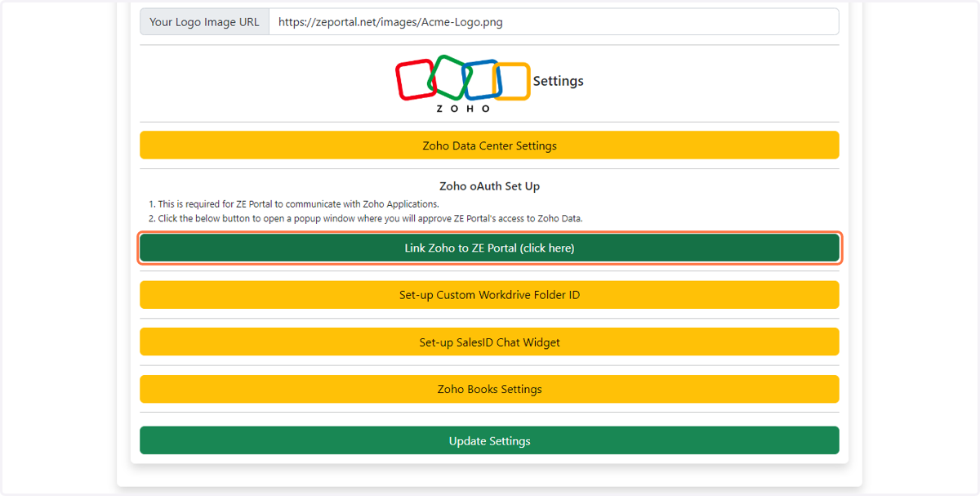Open Zoho Data Center Settings

point(489,145)
